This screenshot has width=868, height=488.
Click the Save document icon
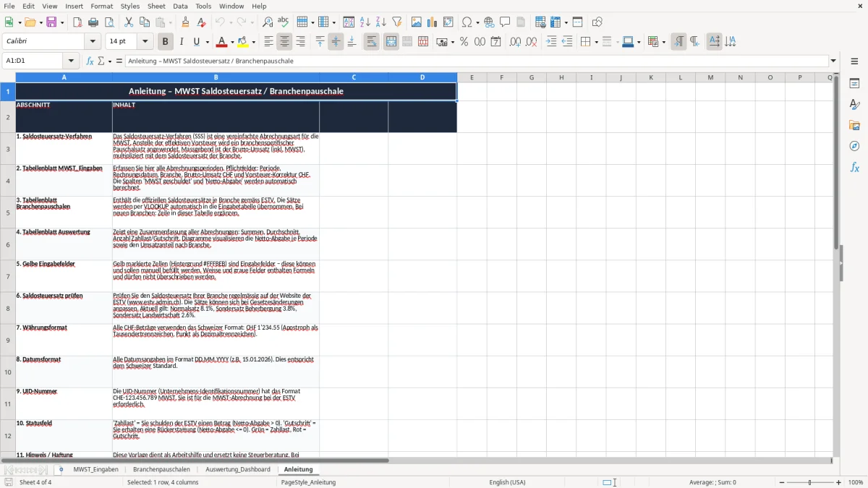point(51,22)
